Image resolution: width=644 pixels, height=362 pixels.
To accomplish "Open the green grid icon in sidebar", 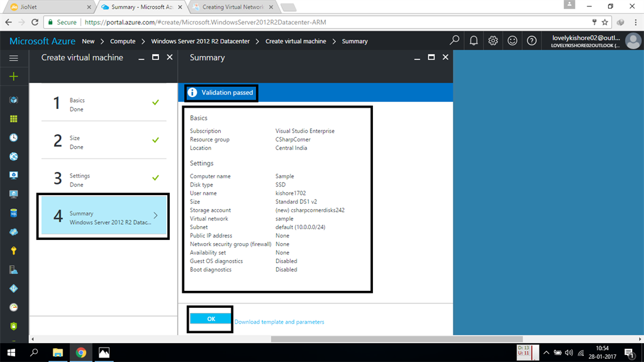I will 14,119.
